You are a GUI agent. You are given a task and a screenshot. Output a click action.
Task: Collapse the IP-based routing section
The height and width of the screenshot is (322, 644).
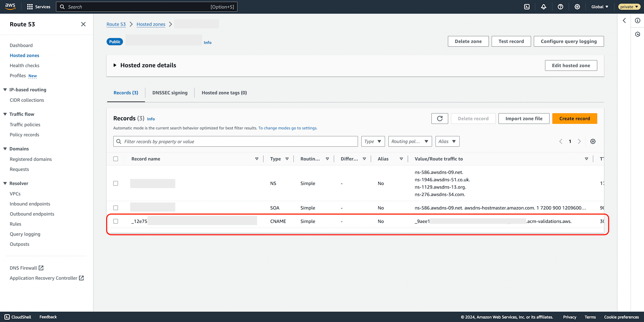5,90
